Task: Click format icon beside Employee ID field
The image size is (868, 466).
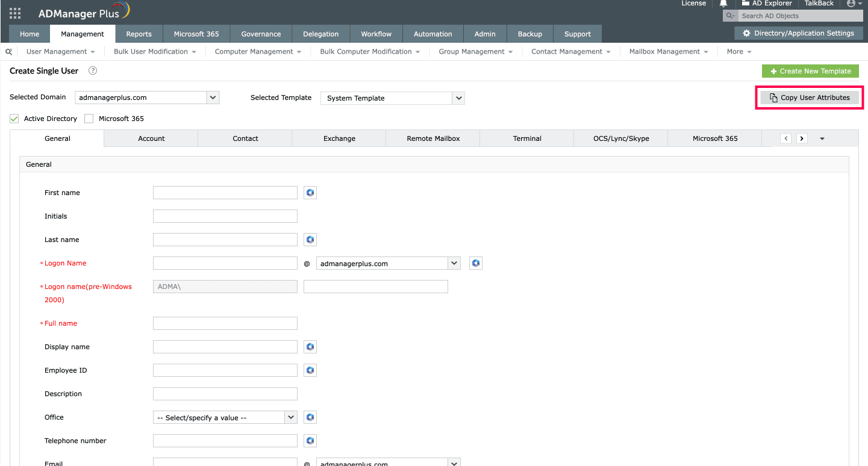Action: tap(310, 370)
